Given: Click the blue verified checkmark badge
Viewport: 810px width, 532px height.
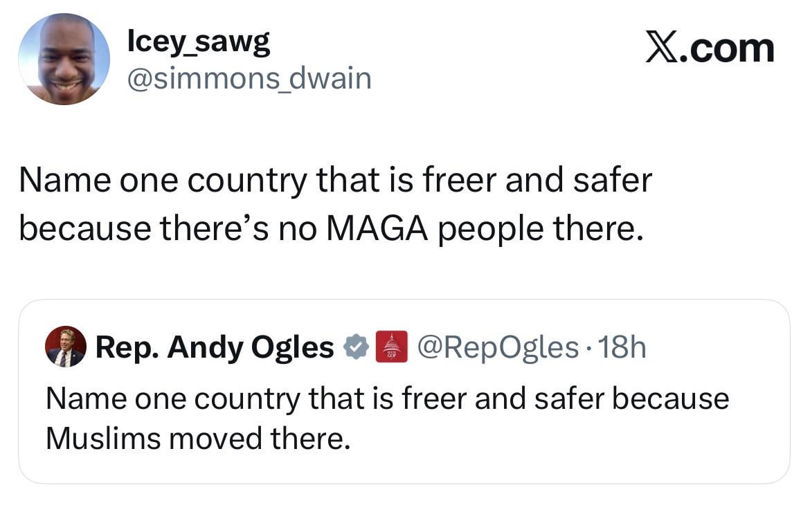Looking at the screenshot, I should coord(356,347).
